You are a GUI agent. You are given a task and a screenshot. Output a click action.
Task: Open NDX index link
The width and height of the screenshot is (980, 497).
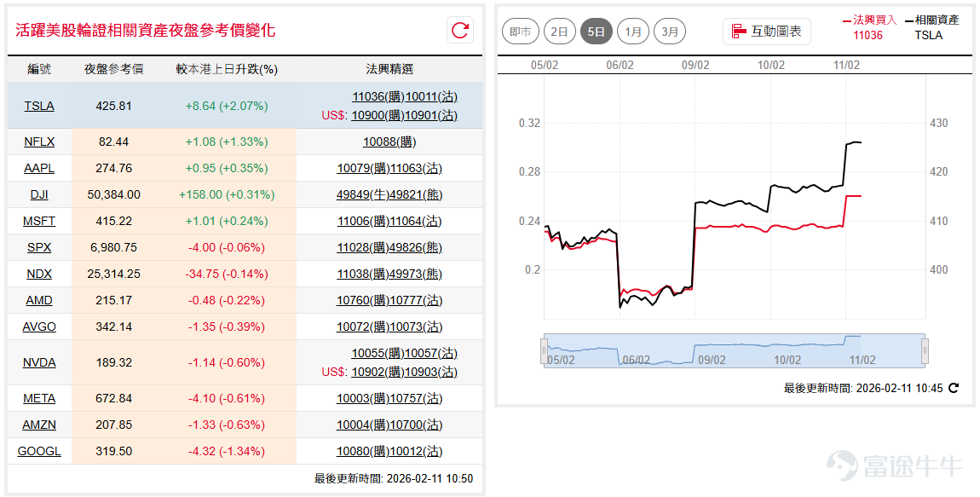(39, 274)
